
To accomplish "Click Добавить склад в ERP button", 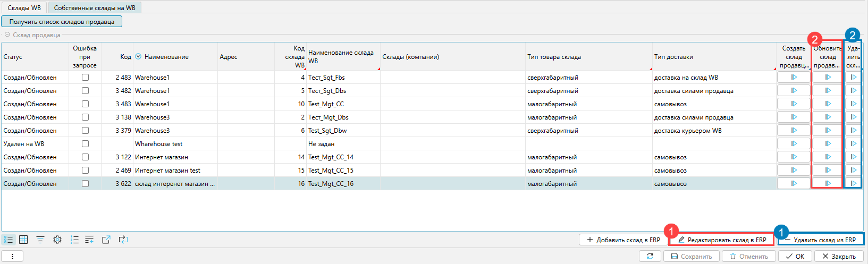I will [623, 240].
